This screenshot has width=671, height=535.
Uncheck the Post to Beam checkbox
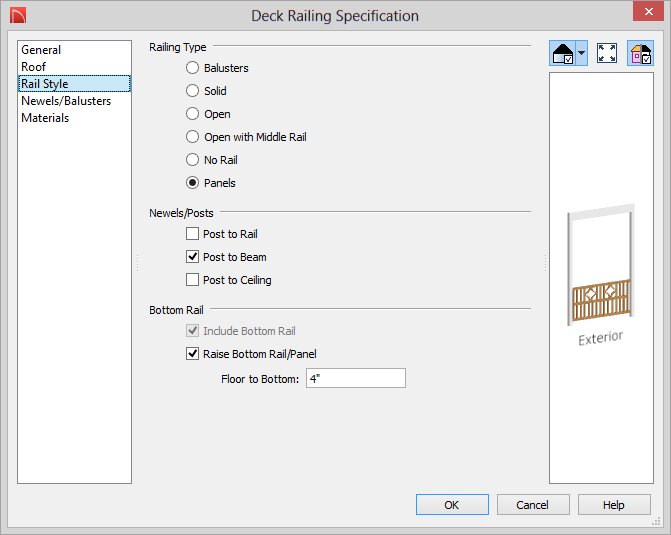click(193, 257)
